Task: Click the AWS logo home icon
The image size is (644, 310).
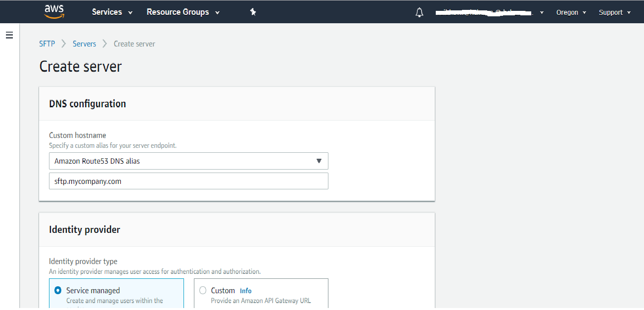Action: [x=54, y=11]
